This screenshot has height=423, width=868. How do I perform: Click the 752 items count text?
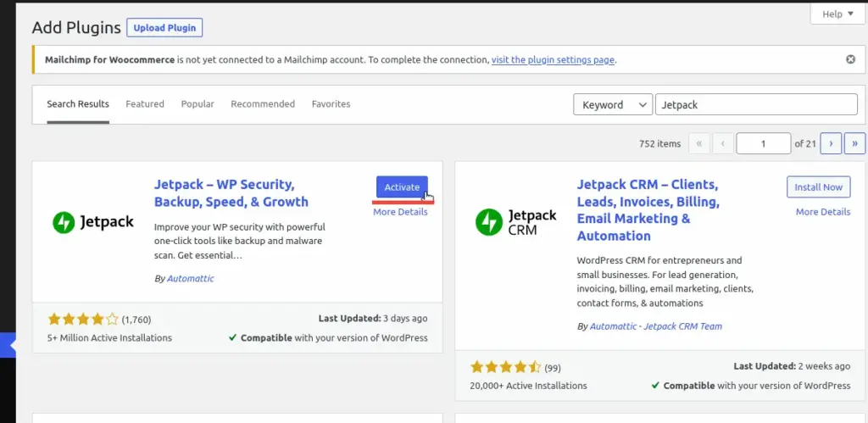659,143
